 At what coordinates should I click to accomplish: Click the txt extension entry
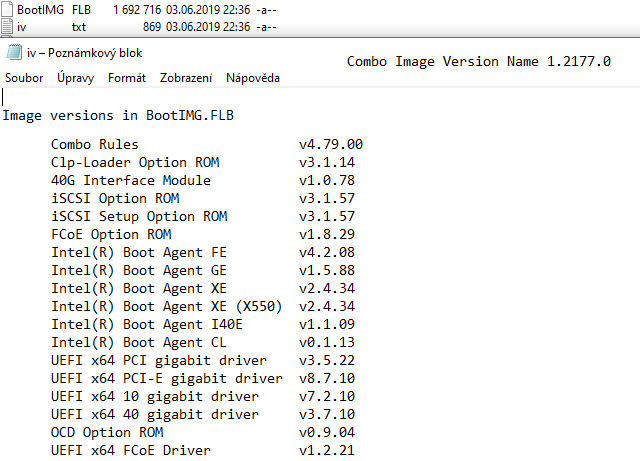[79, 27]
